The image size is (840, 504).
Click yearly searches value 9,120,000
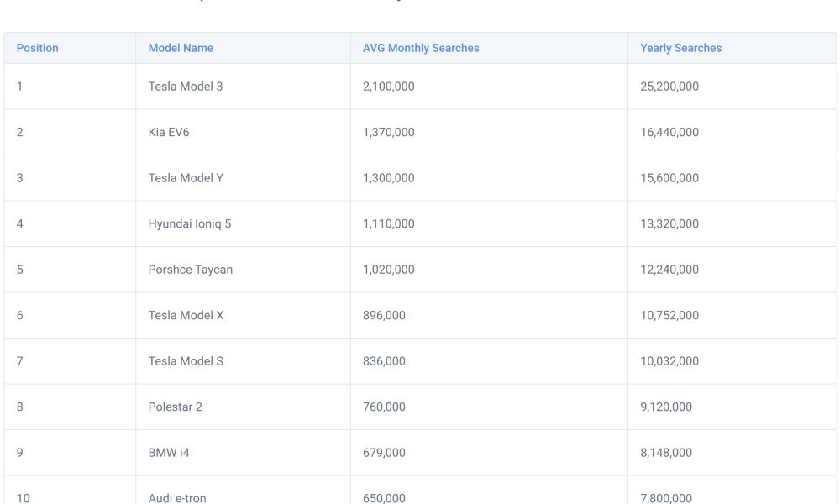point(666,407)
